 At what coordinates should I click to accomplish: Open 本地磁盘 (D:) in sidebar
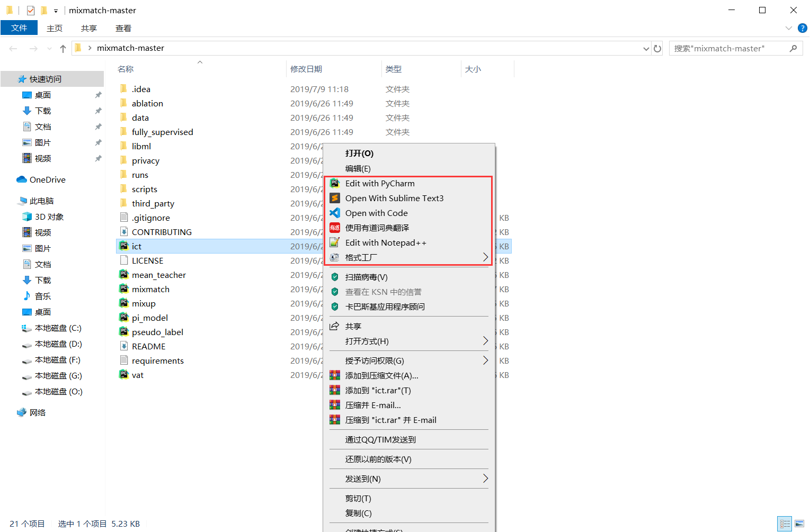[x=58, y=344]
